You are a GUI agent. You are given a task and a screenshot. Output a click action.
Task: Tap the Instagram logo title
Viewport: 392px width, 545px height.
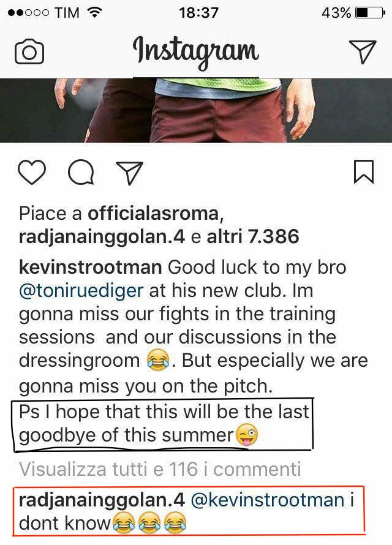pos(196,52)
